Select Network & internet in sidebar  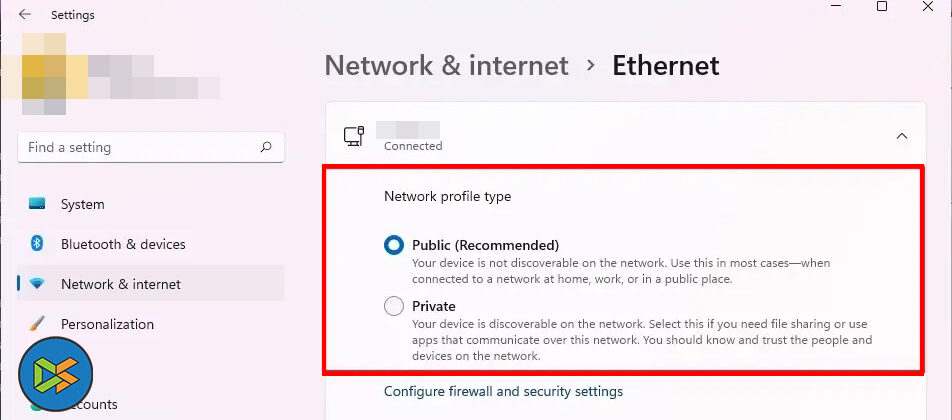[121, 284]
